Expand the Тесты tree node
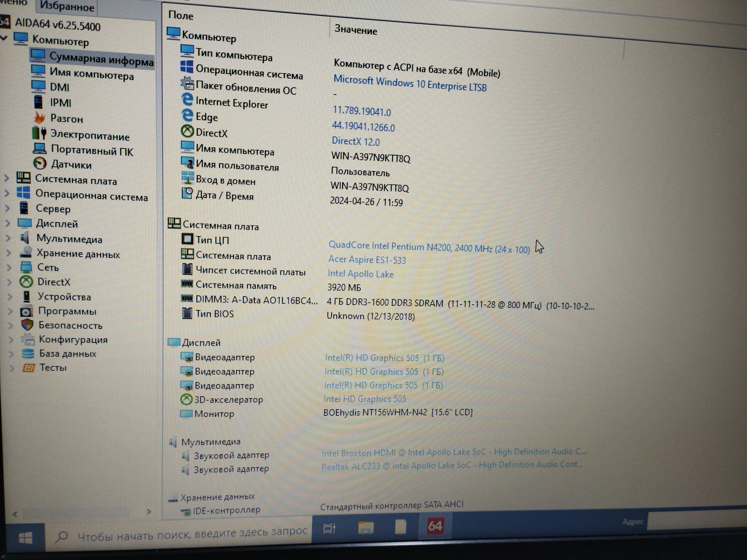Viewport: 747px width, 560px height. (x=12, y=367)
